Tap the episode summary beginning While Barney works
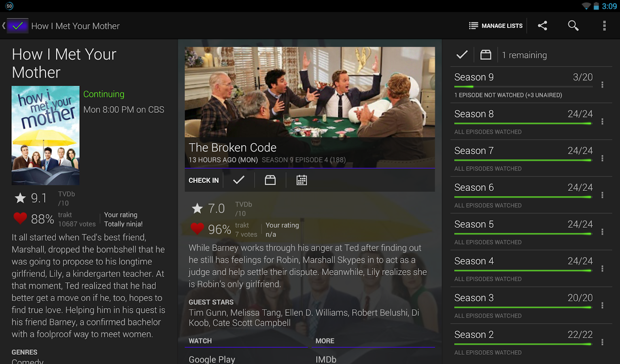Viewport: 620px width, 364px height. coord(308,266)
